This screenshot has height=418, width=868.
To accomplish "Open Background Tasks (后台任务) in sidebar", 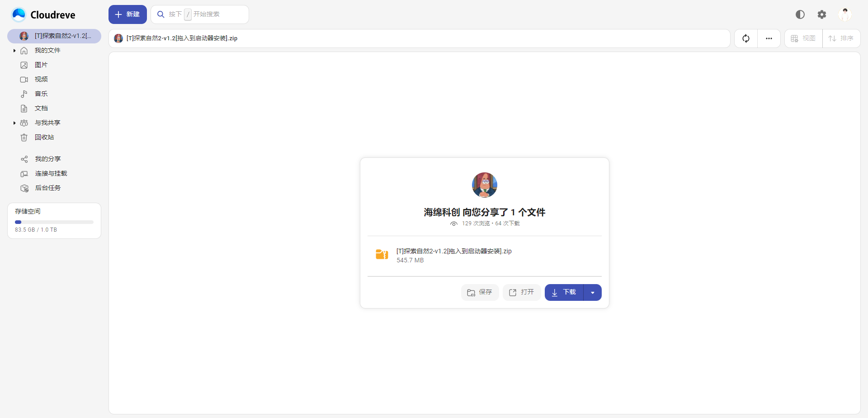I will point(47,188).
